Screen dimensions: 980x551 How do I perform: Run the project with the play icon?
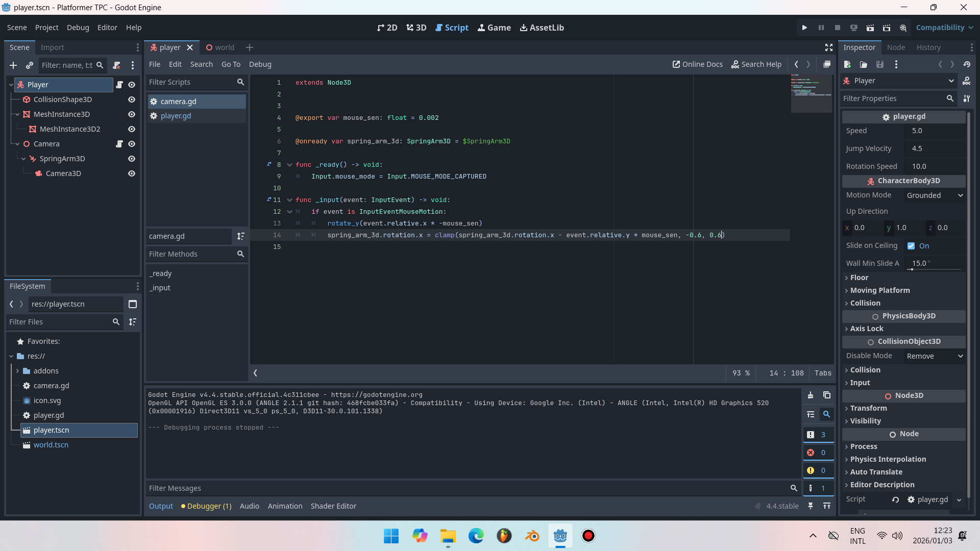click(x=804, y=28)
